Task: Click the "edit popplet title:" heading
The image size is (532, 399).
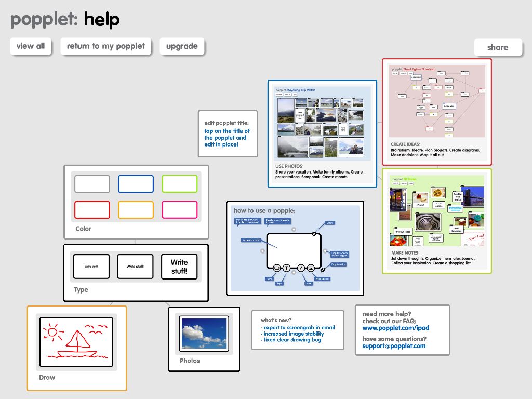Action: point(227,123)
